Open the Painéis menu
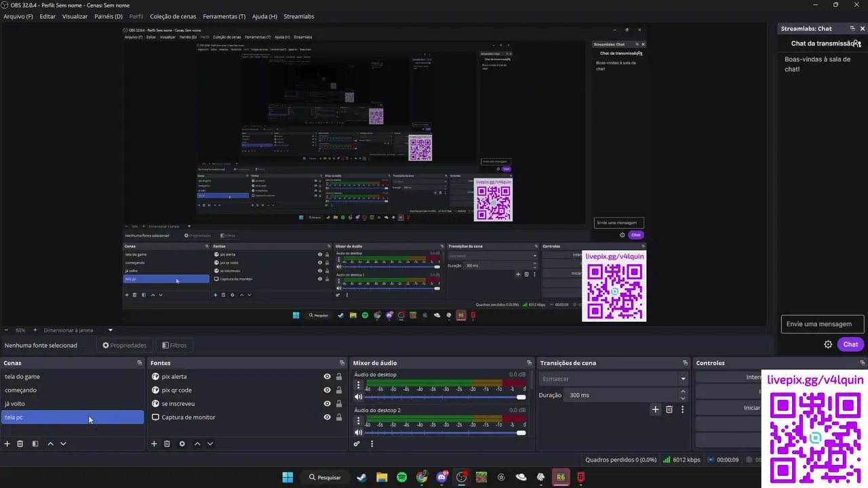Image resolution: width=868 pixels, height=488 pixels. click(108, 16)
